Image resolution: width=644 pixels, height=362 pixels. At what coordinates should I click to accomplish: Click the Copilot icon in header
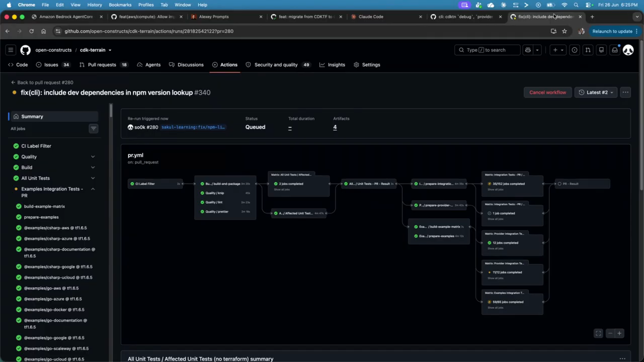[528, 50]
